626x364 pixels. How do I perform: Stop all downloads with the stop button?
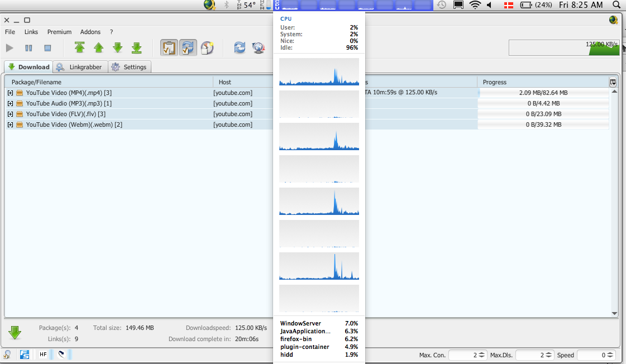click(x=47, y=48)
